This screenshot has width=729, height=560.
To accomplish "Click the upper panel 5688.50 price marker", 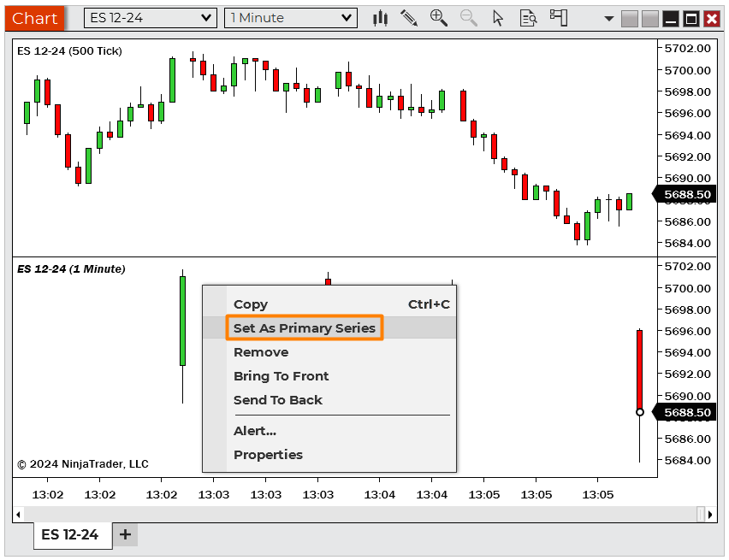I will point(685,194).
